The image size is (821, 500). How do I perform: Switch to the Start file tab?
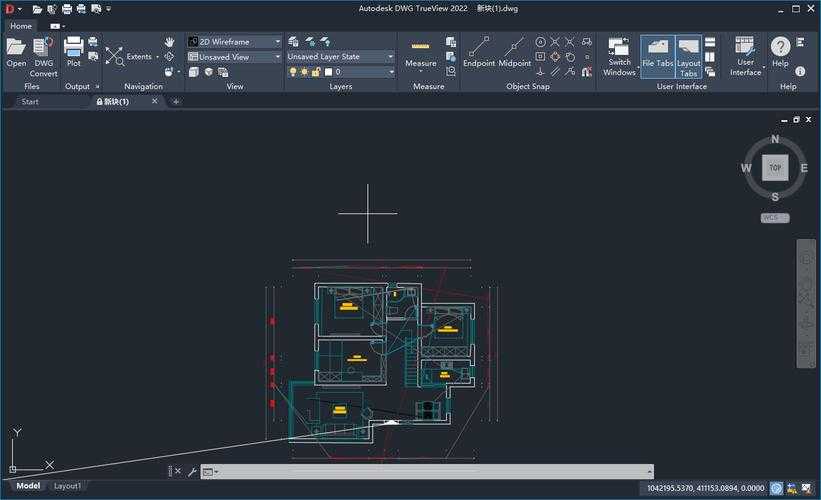tap(30, 101)
